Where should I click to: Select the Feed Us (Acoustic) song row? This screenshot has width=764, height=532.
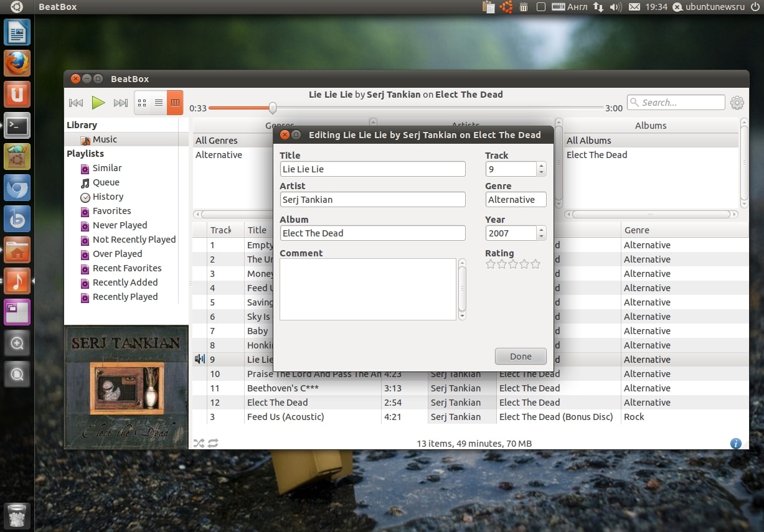(470, 417)
